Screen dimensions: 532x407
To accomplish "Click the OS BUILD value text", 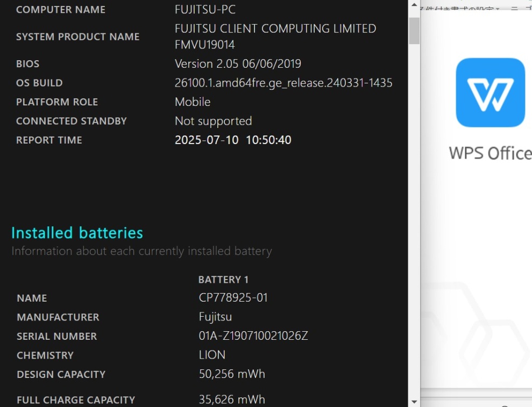I will tap(283, 83).
